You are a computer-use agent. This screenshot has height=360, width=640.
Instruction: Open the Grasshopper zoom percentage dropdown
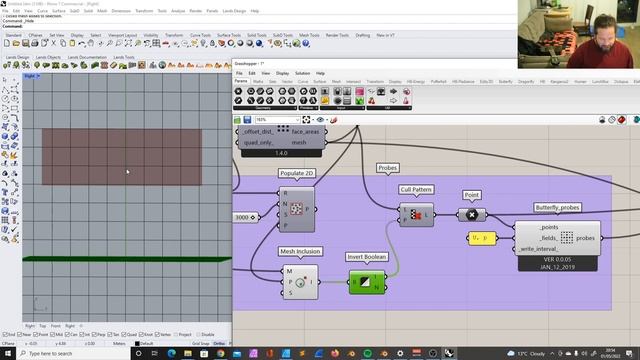point(297,120)
